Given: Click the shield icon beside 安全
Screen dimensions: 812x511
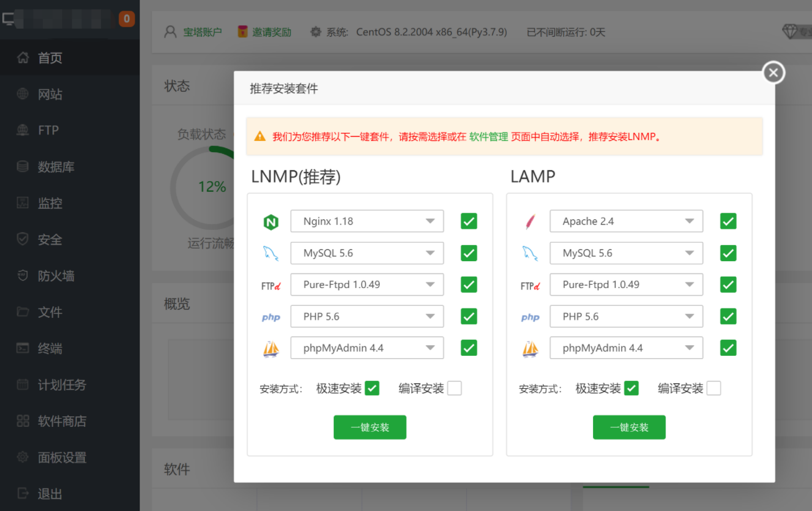Looking at the screenshot, I should 23,239.
